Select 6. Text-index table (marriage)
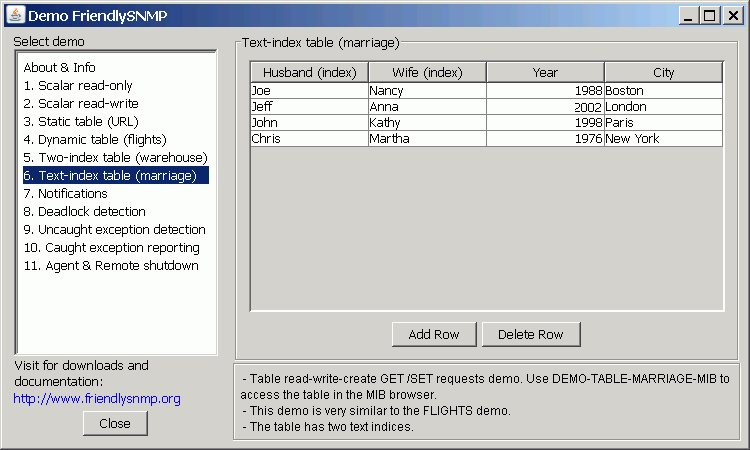 (116, 176)
